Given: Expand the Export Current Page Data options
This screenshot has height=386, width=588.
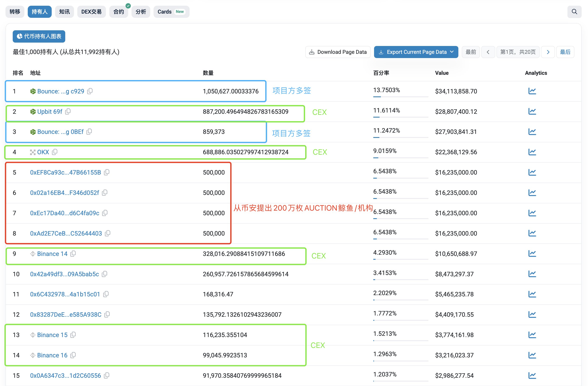Looking at the screenshot, I should pos(451,52).
